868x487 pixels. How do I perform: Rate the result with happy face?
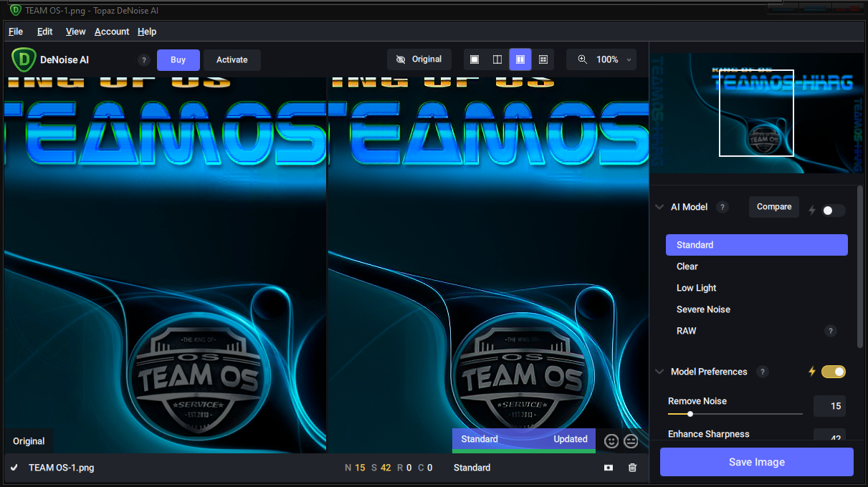[x=611, y=441]
